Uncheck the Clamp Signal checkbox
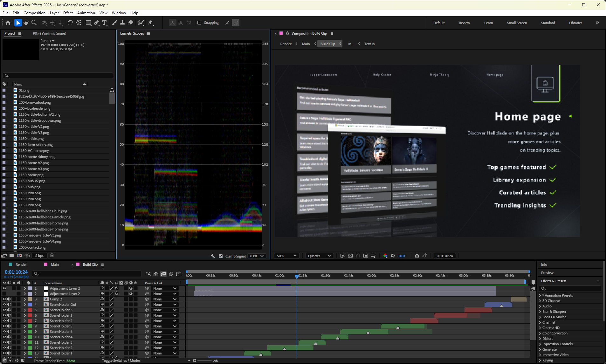606x364 pixels. 221,256
